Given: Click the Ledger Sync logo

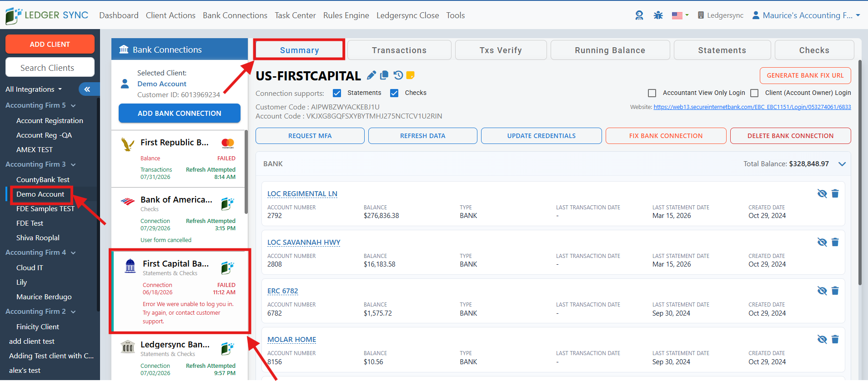Looking at the screenshot, I should (x=47, y=15).
